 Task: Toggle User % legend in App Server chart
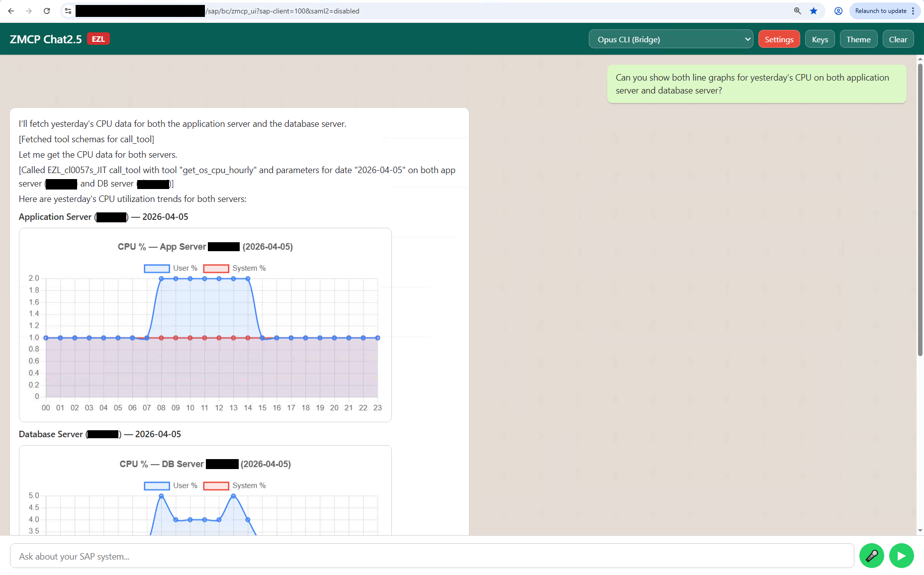[x=171, y=268]
